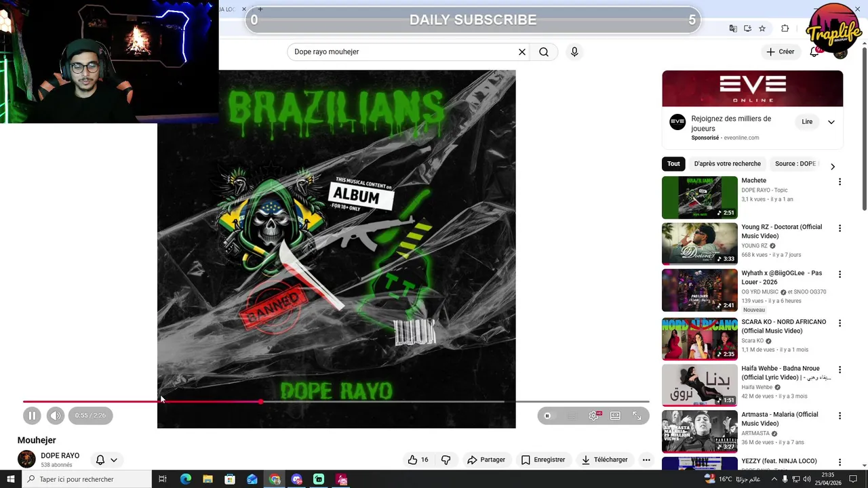This screenshot has height=488, width=868.
Task: Click the Partager button
Action: (486, 460)
